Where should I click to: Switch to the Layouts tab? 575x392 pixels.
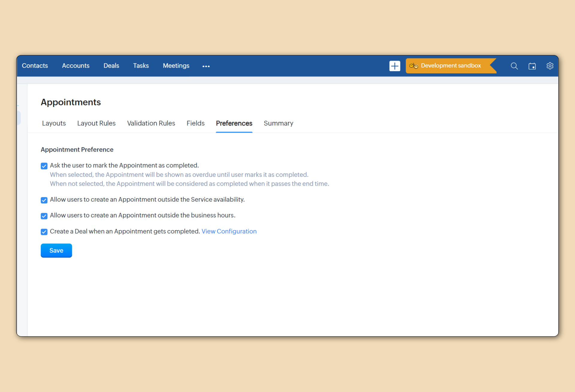click(54, 123)
